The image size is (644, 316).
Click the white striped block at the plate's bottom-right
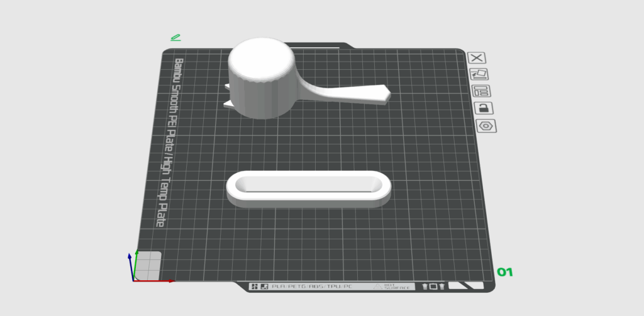coord(467,286)
